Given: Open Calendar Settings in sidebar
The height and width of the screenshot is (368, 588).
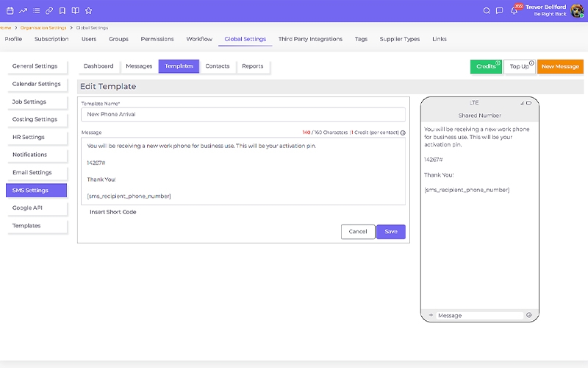Looking at the screenshot, I should (37, 84).
